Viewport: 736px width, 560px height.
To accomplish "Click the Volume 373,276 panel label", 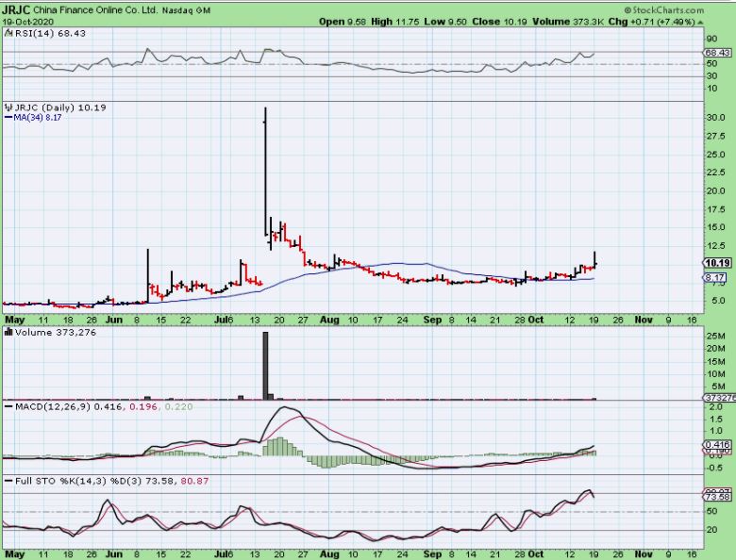I will pyautogui.click(x=56, y=332).
